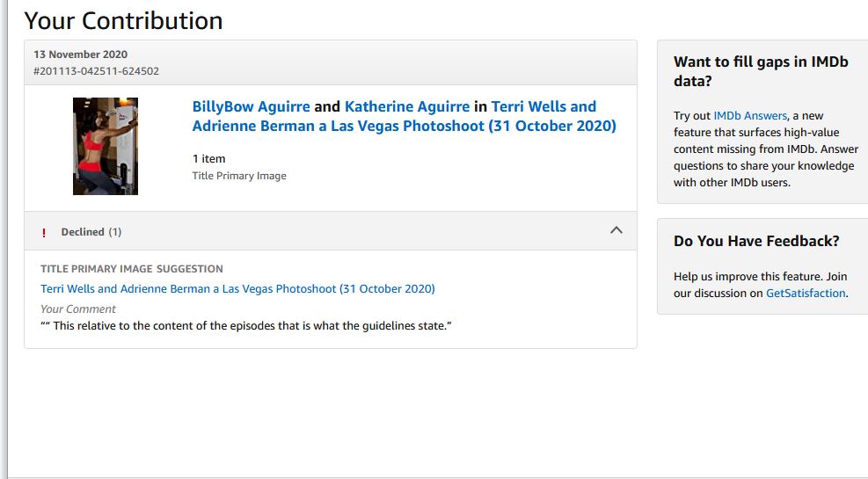Click the Your Contribution page heading
This screenshot has height=479, width=868.
click(123, 20)
